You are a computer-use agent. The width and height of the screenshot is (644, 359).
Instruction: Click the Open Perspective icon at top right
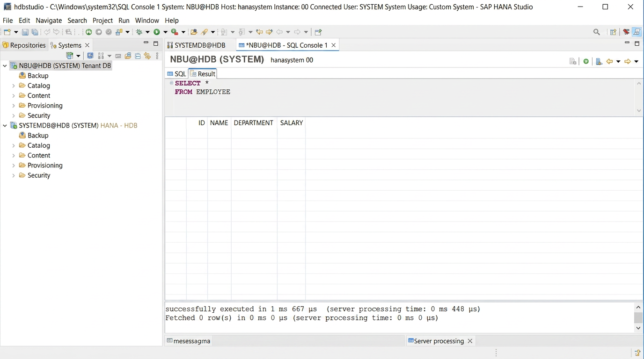(x=613, y=32)
